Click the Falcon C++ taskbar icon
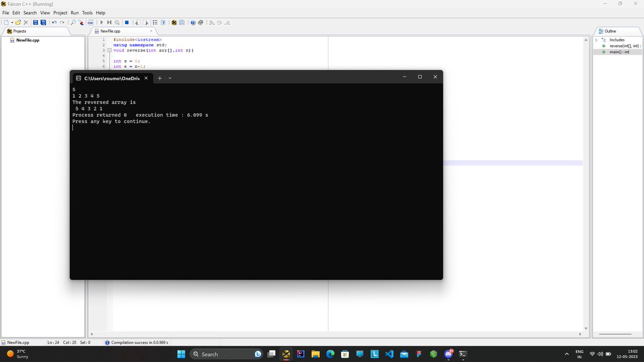Image resolution: width=644 pixels, height=362 pixels. 287,354
